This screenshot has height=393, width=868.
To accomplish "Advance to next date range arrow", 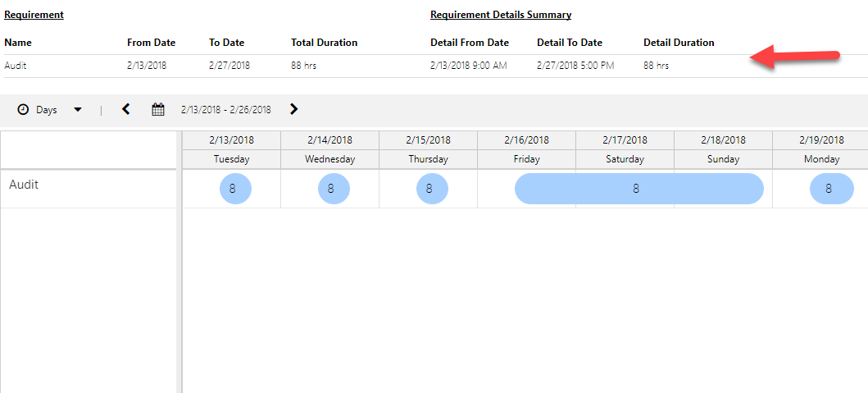I will tap(294, 109).
